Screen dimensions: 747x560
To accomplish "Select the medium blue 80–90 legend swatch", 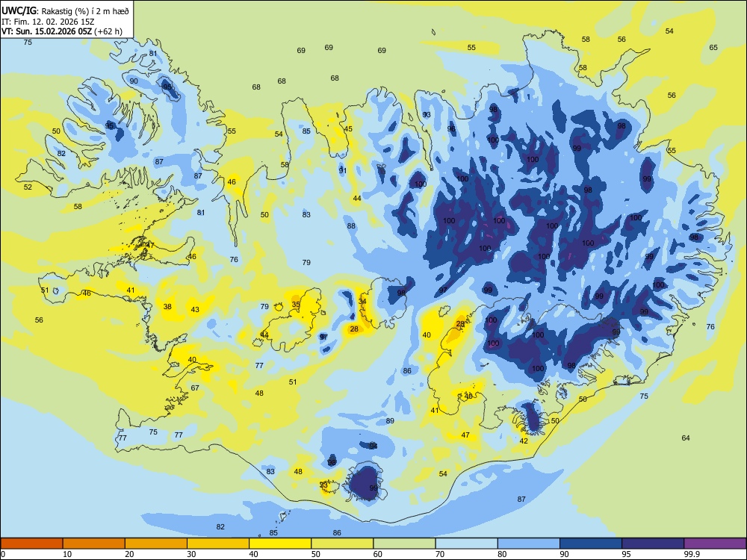I will [x=529, y=544].
